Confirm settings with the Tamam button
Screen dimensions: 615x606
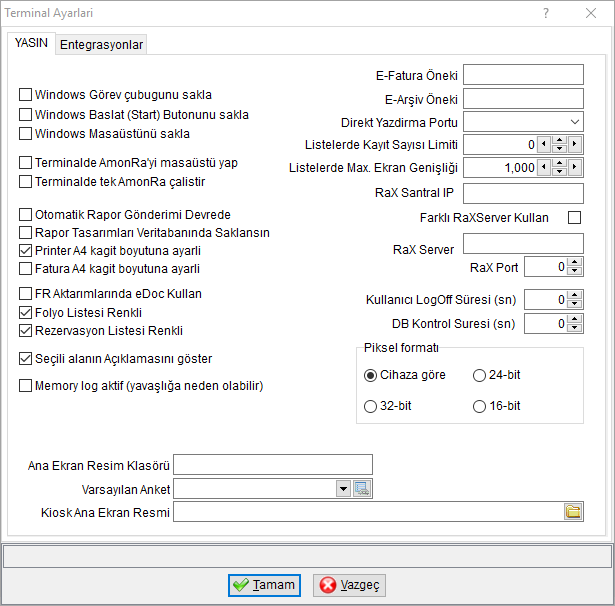(x=264, y=585)
